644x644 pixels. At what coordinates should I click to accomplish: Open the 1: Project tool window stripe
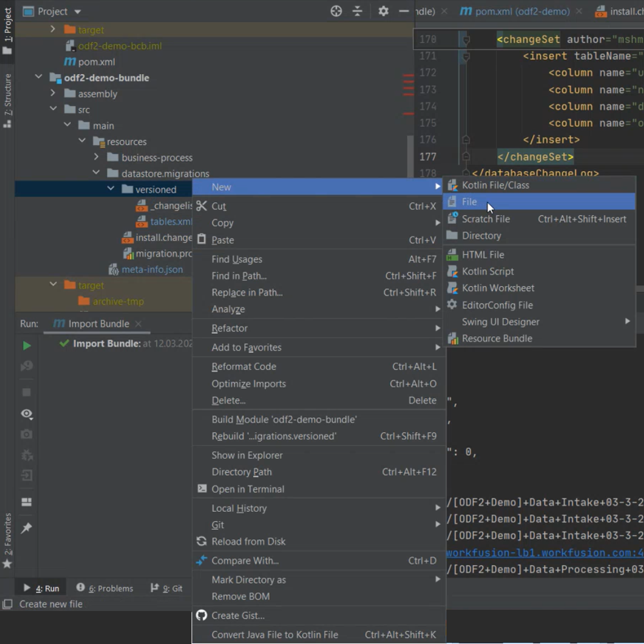tap(7, 31)
